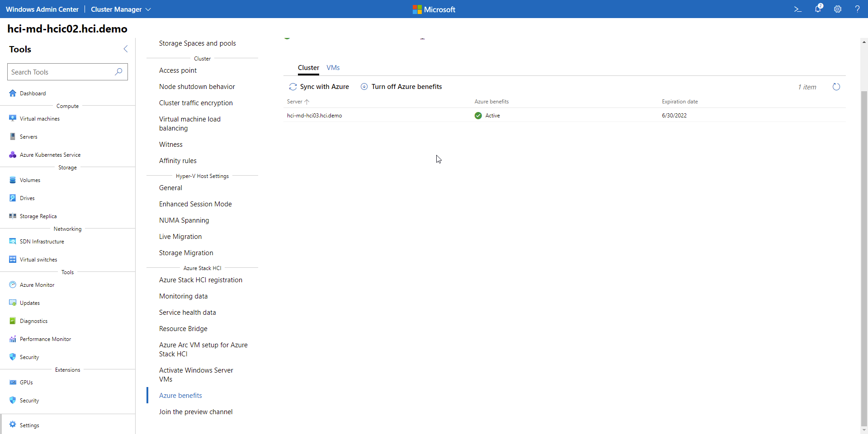Open Live Migration settings
868x434 pixels.
[180, 237]
